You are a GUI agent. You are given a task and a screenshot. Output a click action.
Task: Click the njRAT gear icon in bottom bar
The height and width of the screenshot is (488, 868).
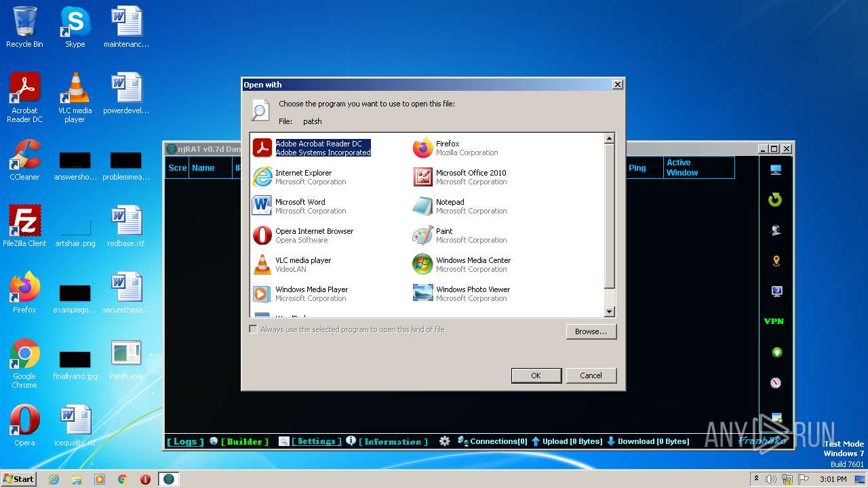[445, 441]
